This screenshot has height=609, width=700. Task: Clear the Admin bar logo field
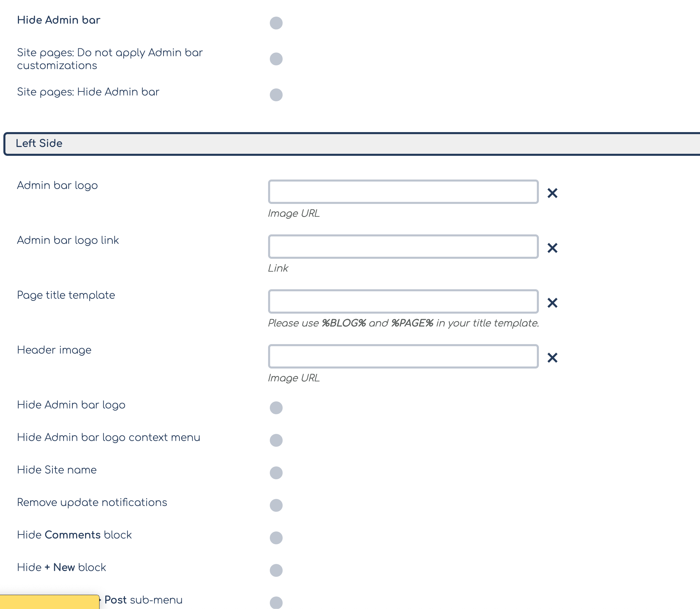tap(552, 193)
